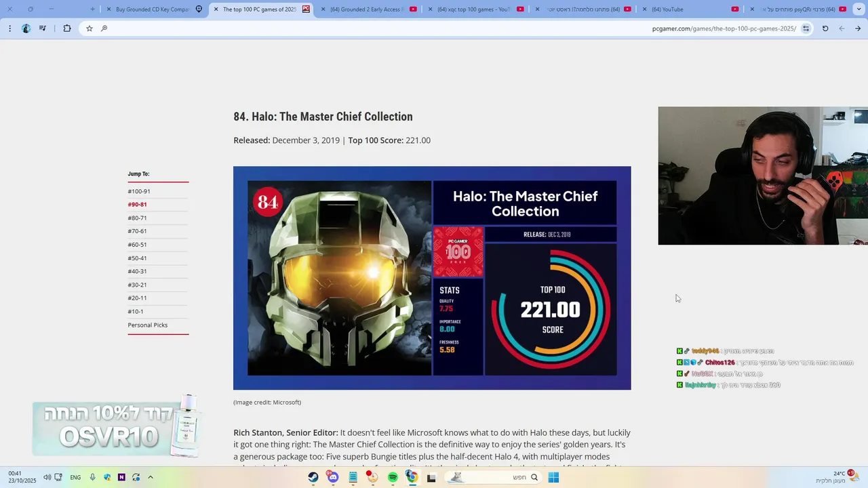Click the Chitos126 chat message
This screenshot has height=488, width=868.
tap(765, 363)
